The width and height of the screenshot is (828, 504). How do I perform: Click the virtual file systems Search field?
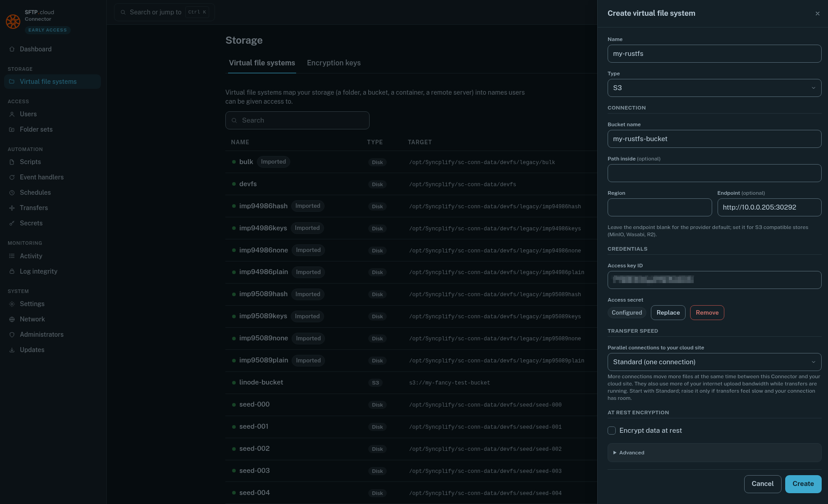297,120
